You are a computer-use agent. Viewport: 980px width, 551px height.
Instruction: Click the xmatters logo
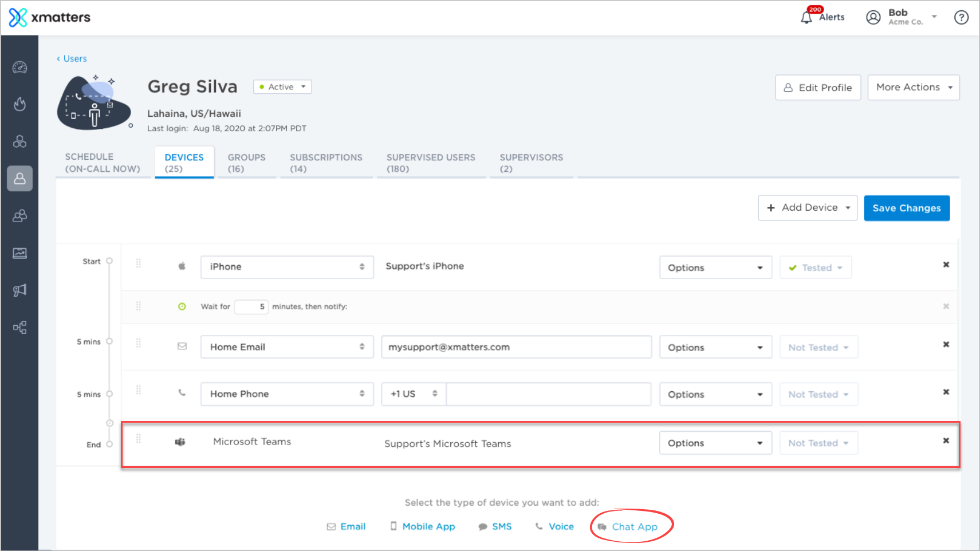point(50,17)
